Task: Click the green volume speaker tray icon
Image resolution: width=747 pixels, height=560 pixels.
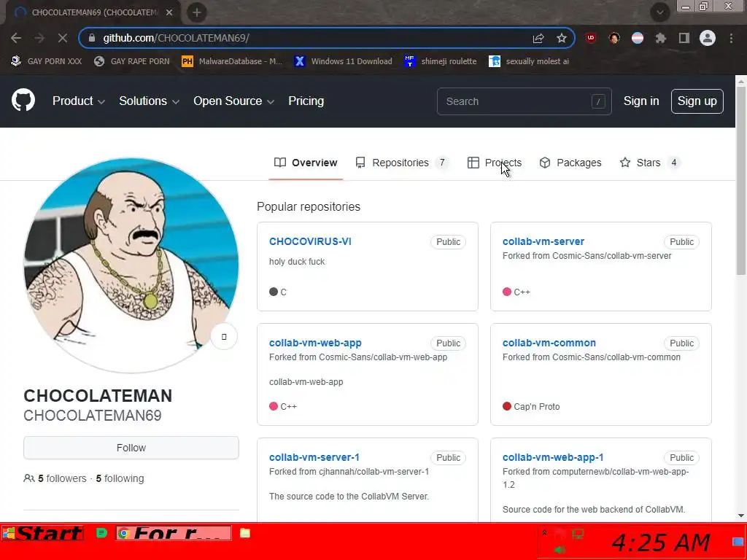Action: tap(560, 550)
